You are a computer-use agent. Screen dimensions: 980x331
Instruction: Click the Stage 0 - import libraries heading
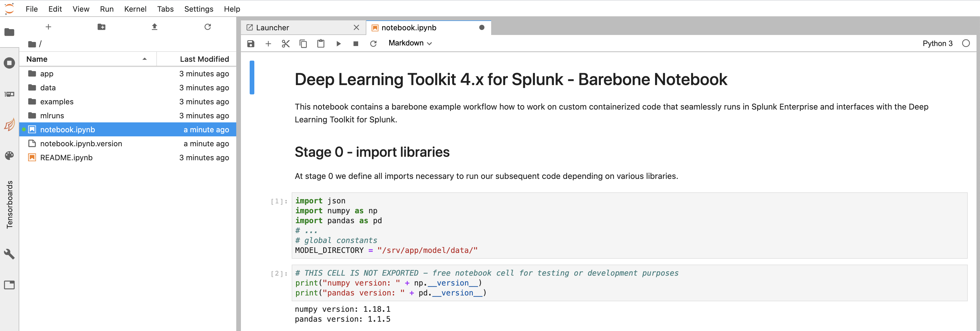click(x=372, y=152)
